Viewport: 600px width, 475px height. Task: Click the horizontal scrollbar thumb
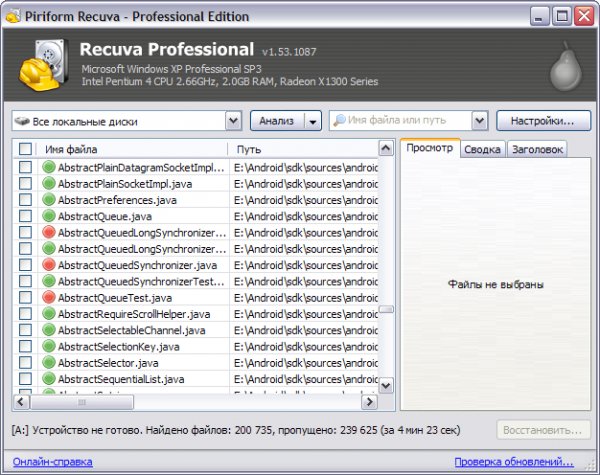[82, 402]
